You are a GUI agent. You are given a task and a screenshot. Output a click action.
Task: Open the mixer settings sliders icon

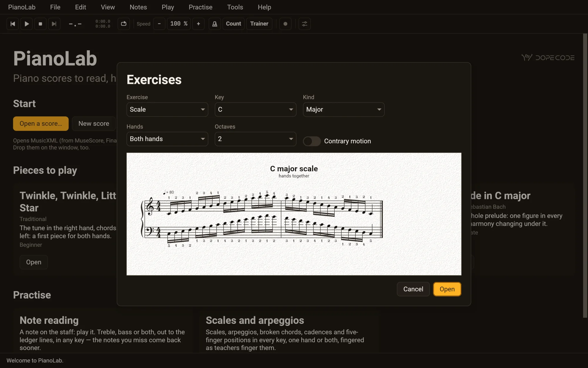[x=305, y=24]
